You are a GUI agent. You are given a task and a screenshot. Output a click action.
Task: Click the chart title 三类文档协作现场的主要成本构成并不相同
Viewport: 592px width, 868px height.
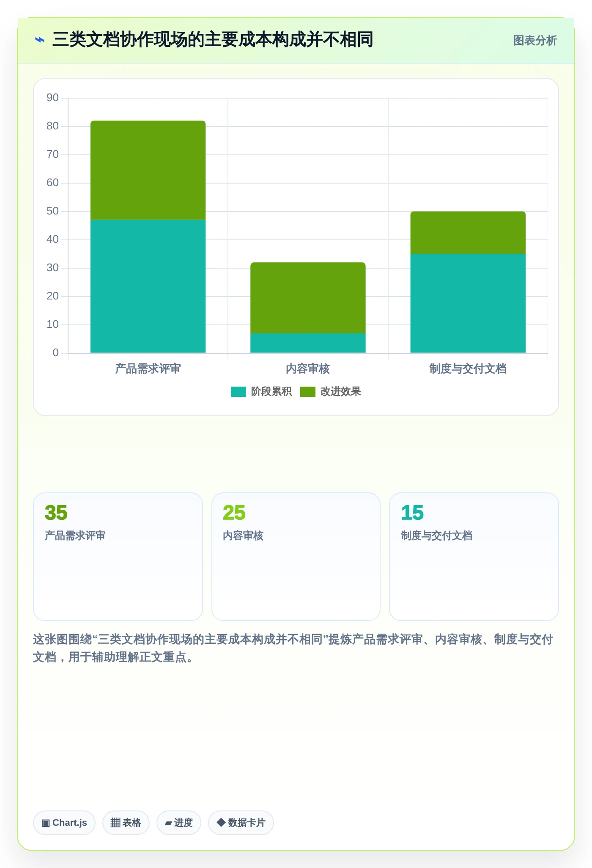point(213,40)
